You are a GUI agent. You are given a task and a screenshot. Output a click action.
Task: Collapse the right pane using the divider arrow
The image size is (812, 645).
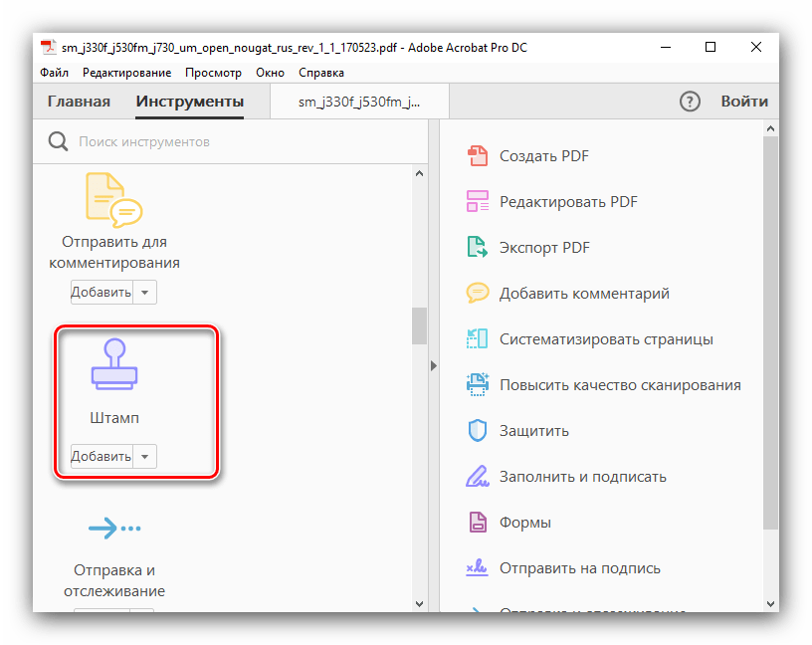433,366
